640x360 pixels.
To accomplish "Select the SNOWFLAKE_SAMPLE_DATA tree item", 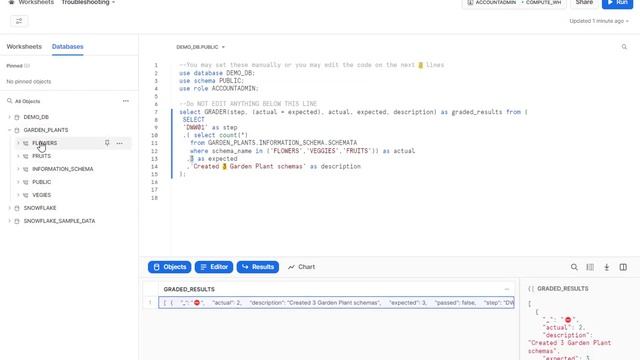I will 59,221.
